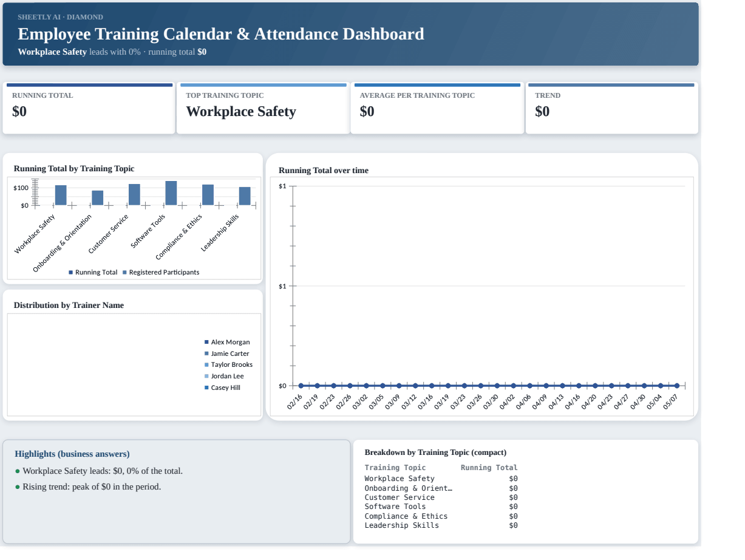Click the Compliance & Ethics row in breakdown table

click(441, 516)
